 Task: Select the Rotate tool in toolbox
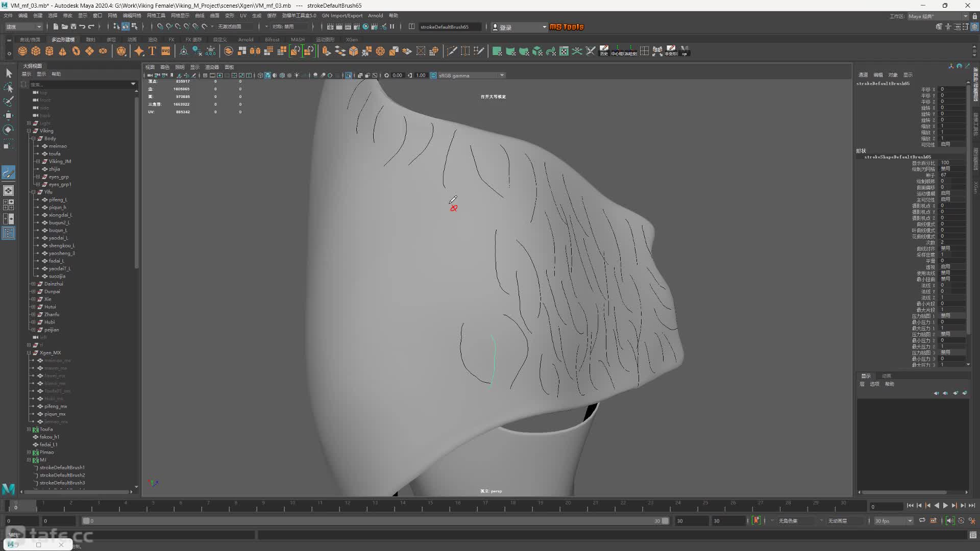click(x=9, y=130)
